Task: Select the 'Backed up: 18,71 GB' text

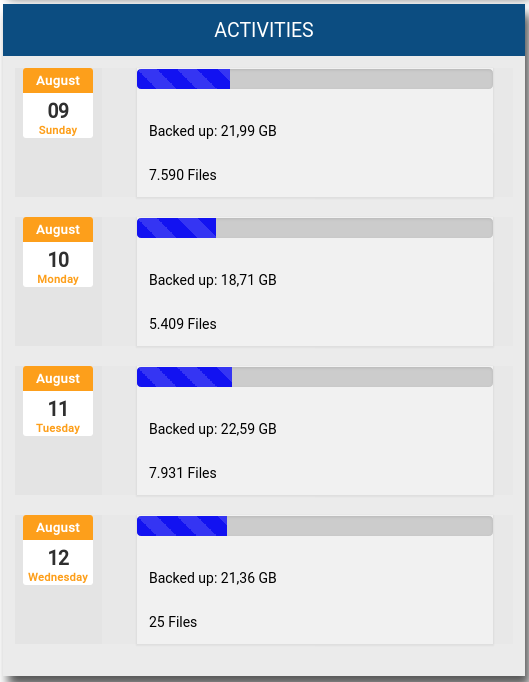Action: click(213, 280)
